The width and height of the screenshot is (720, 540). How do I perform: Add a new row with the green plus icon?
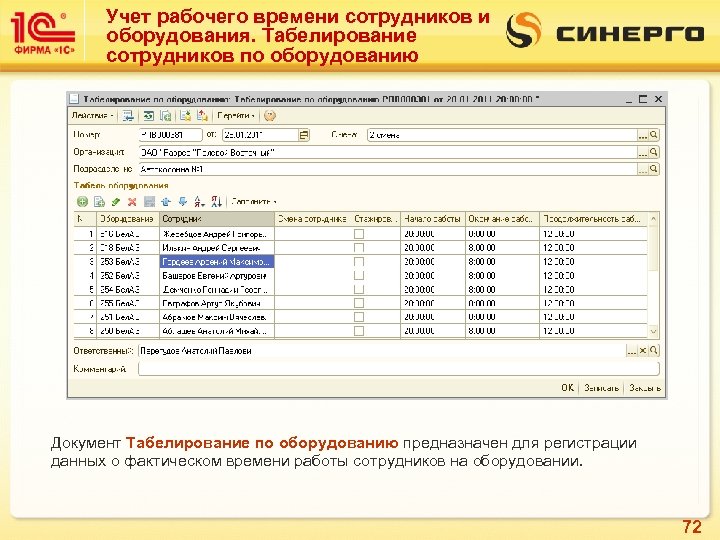pyautogui.click(x=82, y=201)
